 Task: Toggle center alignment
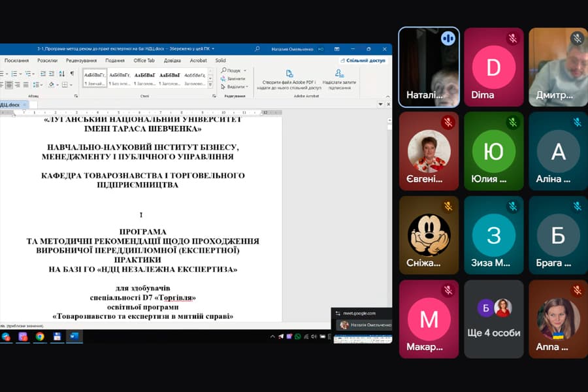[9, 85]
